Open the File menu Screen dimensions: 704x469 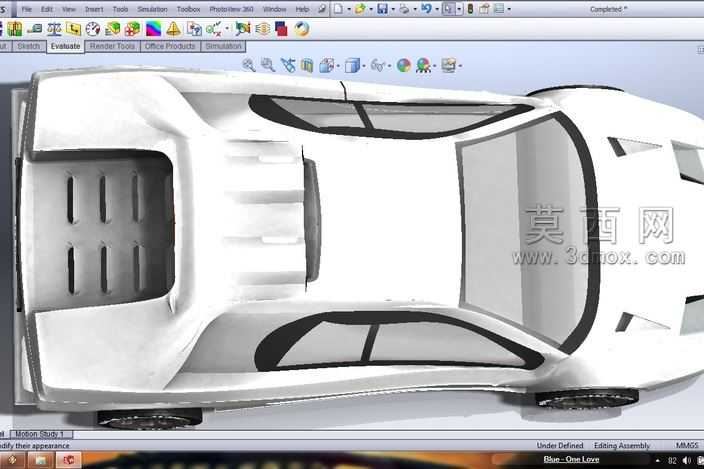[x=26, y=9]
